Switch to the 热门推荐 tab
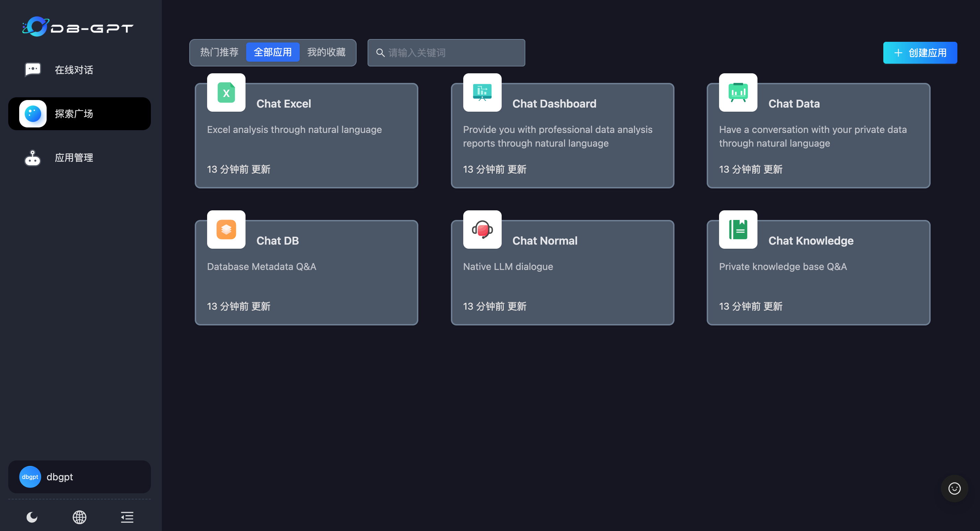 [219, 52]
